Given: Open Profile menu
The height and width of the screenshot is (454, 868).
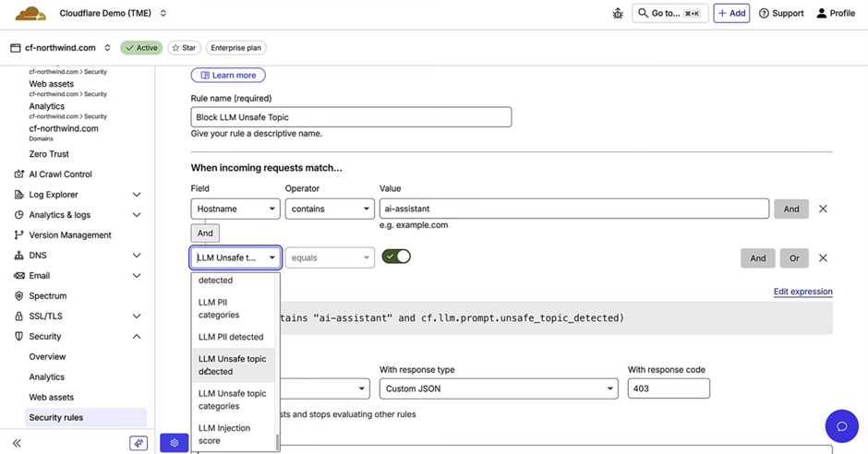Looking at the screenshot, I should coord(836,13).
